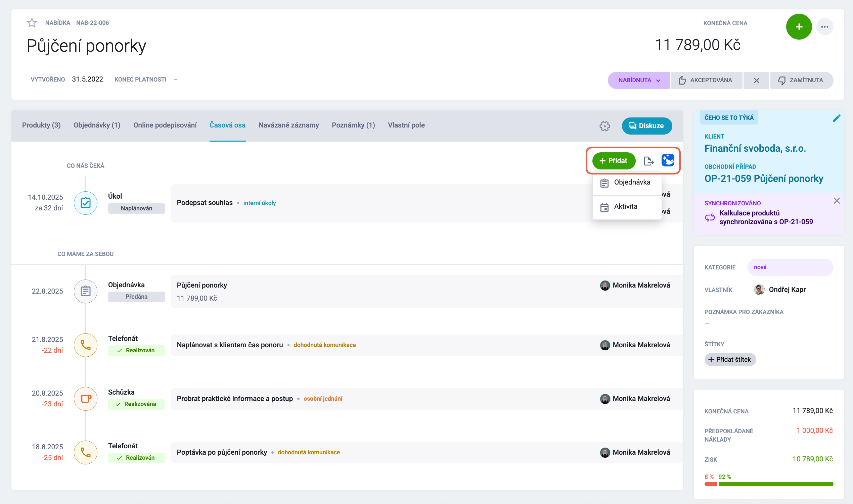
Task: Open the Podepsat souhlas task
Action: (x=205, y=203)
